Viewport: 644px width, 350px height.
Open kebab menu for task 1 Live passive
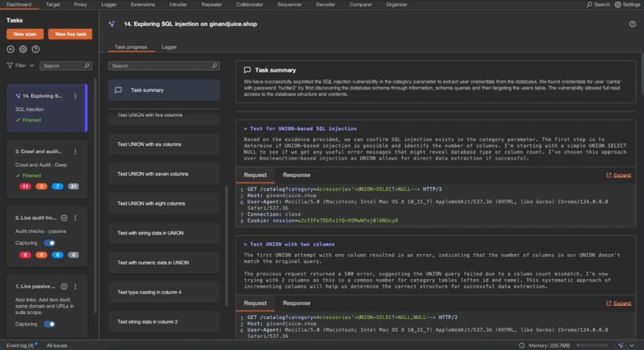point(75,286)
